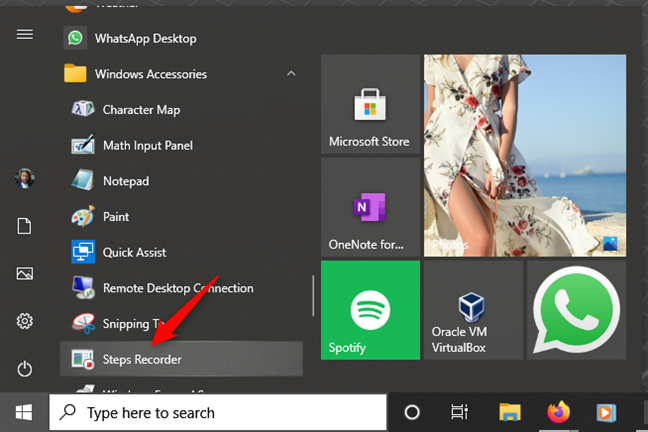
Task: Select the Windows Accessories folder label
Action: coord(151,74)
